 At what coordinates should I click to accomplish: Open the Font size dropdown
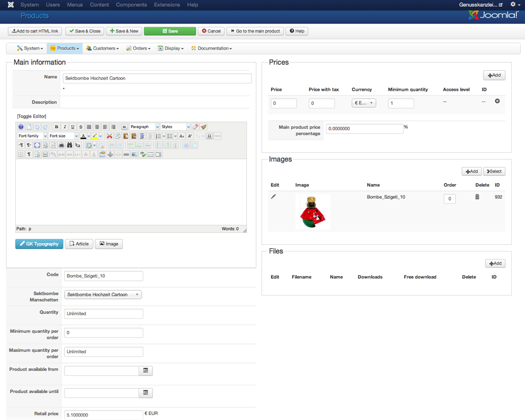[63, 136]
